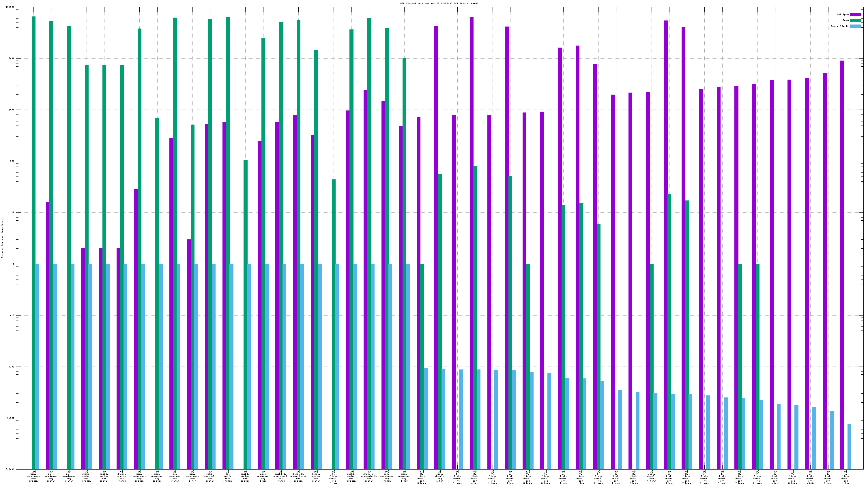Screen dimensions: 868x488
Task: Click the dnsbl-3.uceprotect.net origin axis label
Action: point(368,476)
